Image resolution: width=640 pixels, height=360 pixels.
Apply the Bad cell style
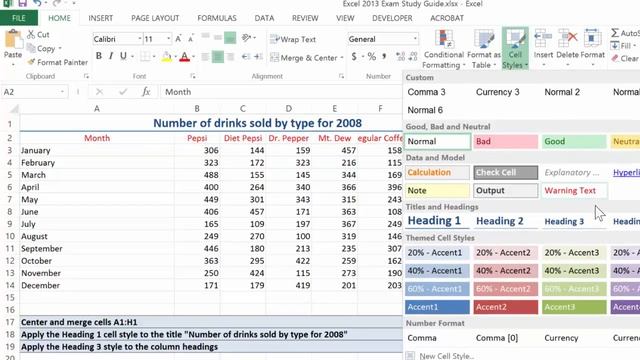click(506, 142)
